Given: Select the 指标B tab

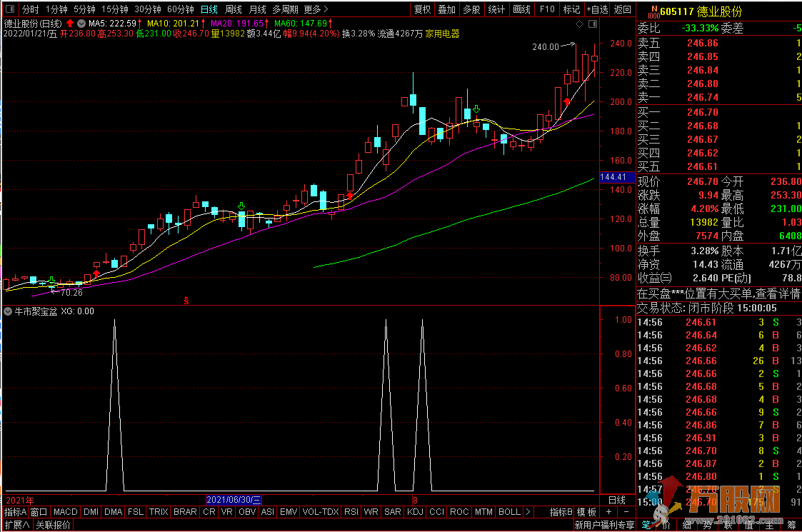Looking at the screenshot, I should [561, 511].
